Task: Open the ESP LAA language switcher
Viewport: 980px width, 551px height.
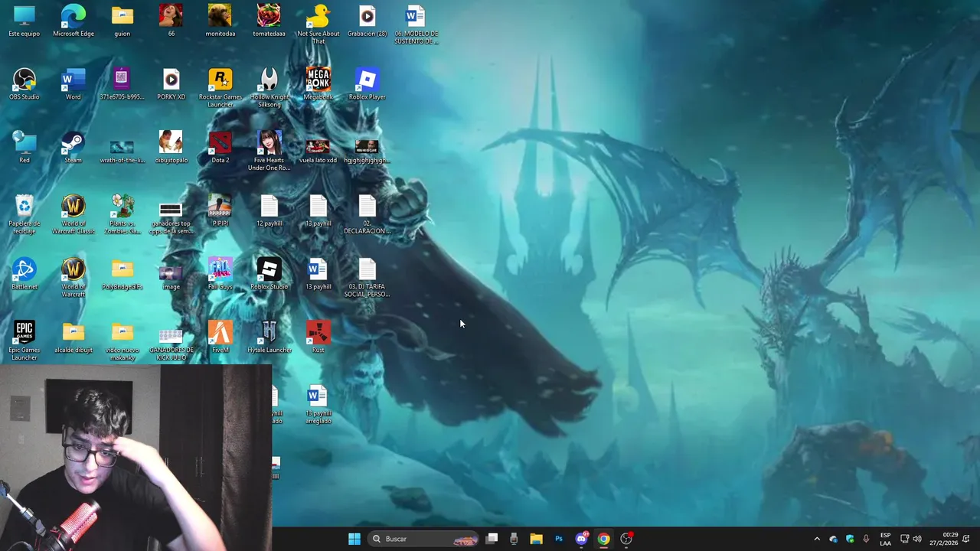Action: [x=885, y=539]
